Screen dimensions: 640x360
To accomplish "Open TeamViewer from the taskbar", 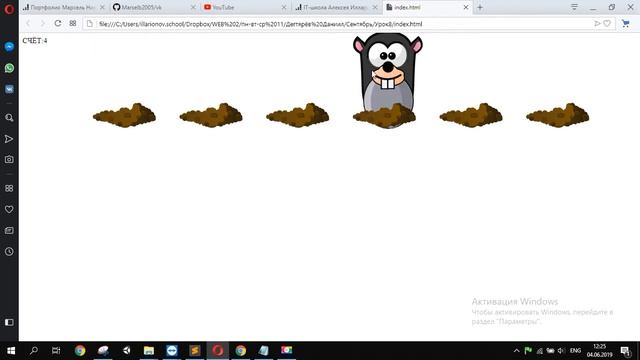I will pyautogui.click(x=172, y=351).
